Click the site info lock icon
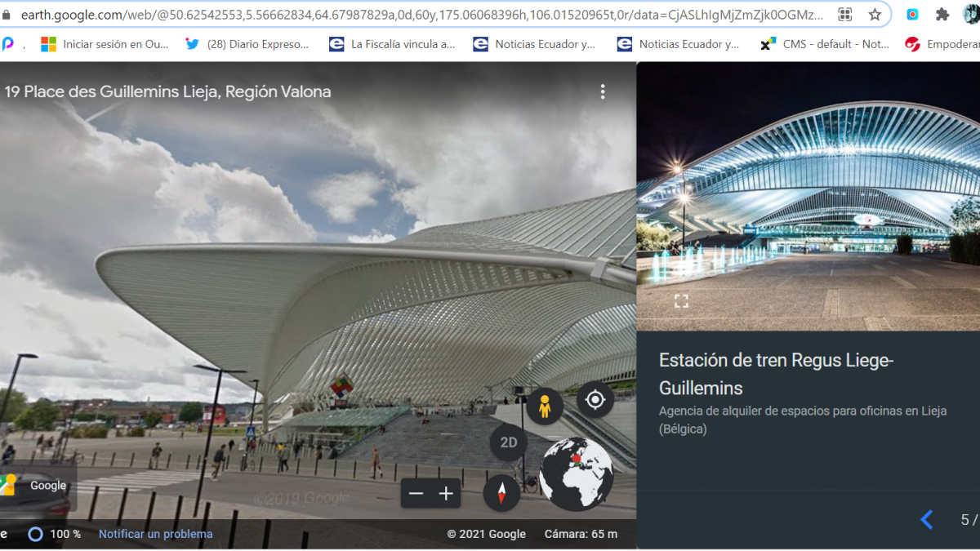 coord(8,14)
